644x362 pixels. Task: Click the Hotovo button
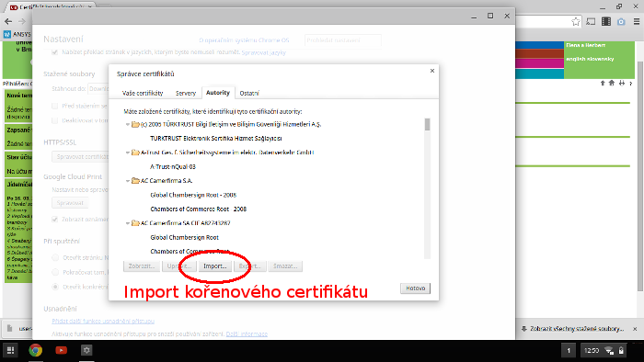[x=415, y=288]
